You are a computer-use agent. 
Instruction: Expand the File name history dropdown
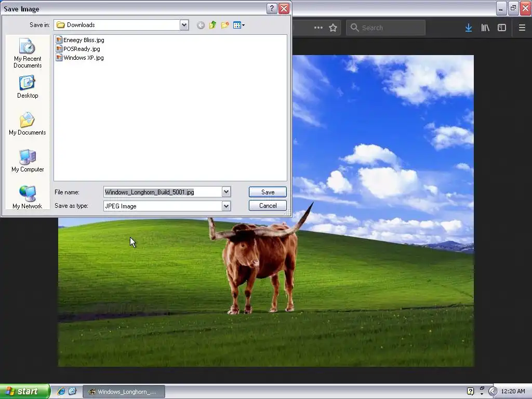[227, 192]
